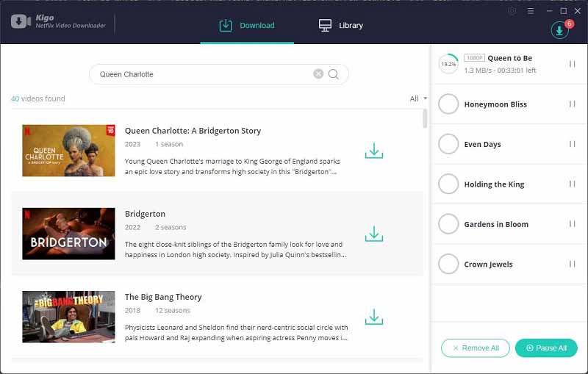Click the results list scrollbar
Image resolution: width=588 pixels, height=374 pixels.
[425, 118]
